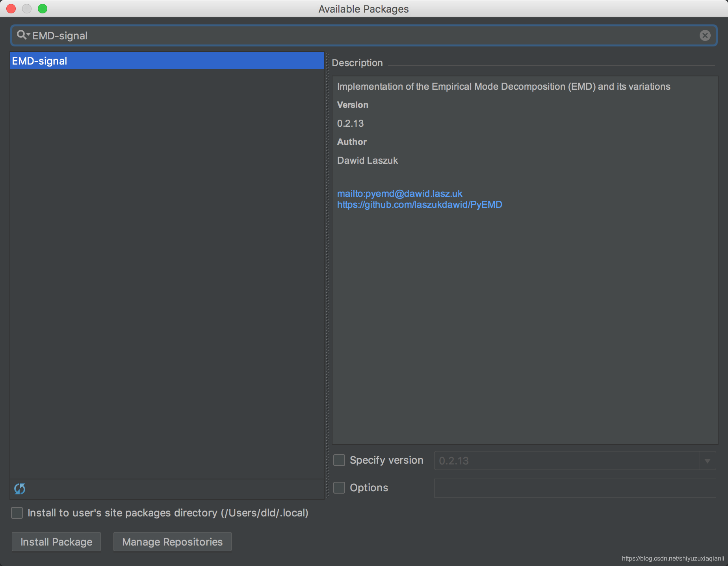The width and height of the screenshot is (728, 566).
Task: Open the GitHub PyEMD repository link
Action: coord(420,204)
